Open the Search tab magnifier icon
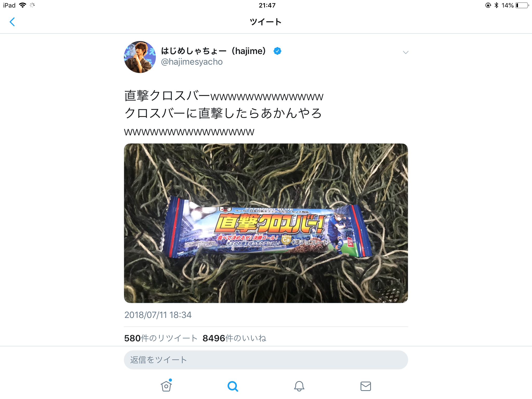 (233, 386)
